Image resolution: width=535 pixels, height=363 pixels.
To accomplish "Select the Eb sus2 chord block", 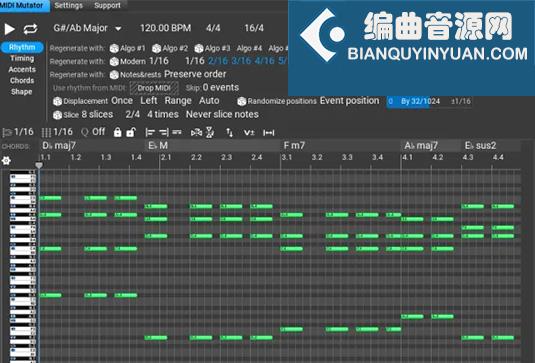I will pos(491,146).
